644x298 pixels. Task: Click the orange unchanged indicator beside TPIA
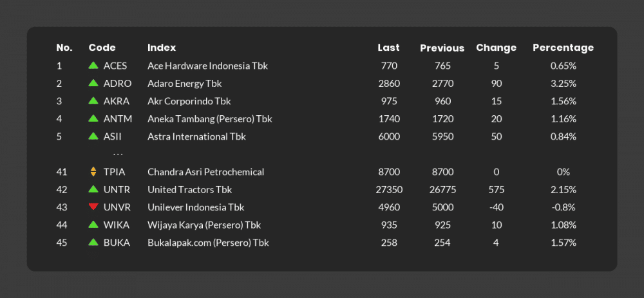(x=93, y=172)
